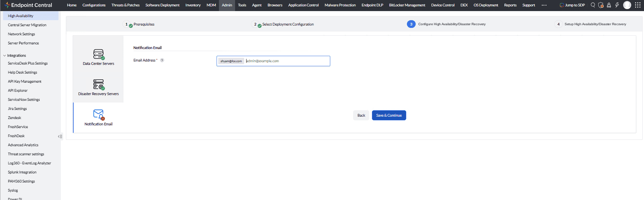This screenshot has width=644, height=200.
Task: Click the rocket quick launch icon
Action: point(609,5)
